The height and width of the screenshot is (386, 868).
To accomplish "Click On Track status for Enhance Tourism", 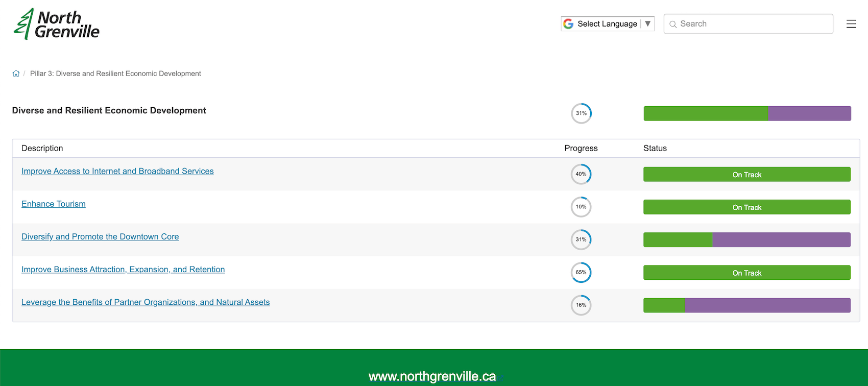I will coord(747,207).
